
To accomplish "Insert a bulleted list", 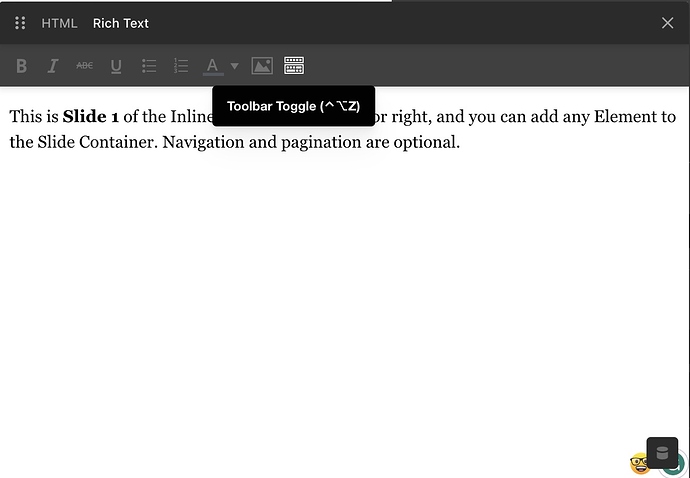I will (149, 66).
